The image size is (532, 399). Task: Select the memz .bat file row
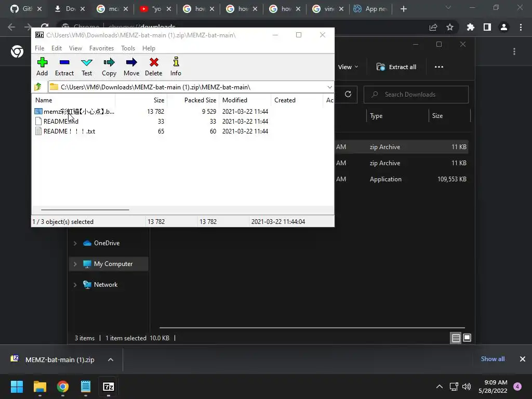click(x=151, y=111)
